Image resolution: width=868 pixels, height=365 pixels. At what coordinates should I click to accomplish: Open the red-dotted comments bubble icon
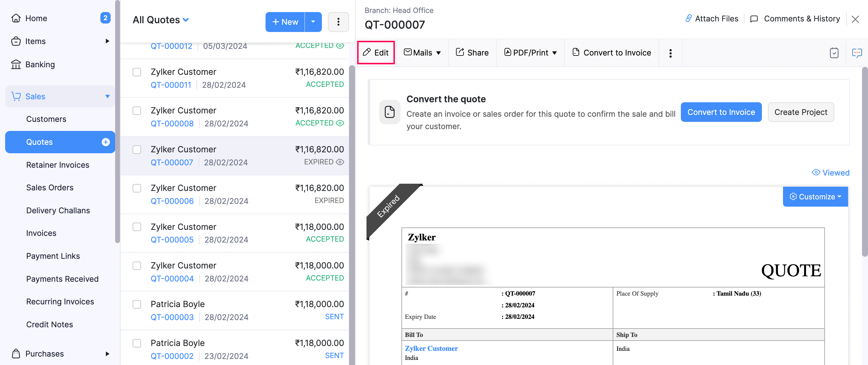pos(857,53)
